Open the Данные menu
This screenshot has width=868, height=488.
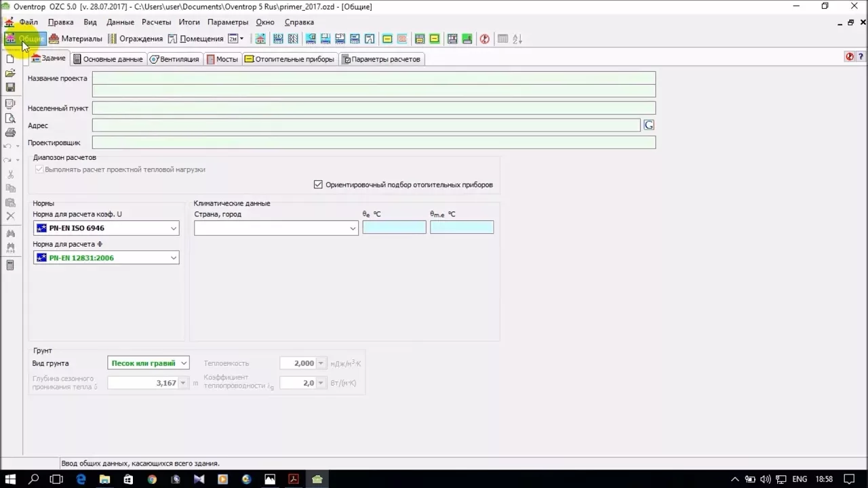point(120,22)
